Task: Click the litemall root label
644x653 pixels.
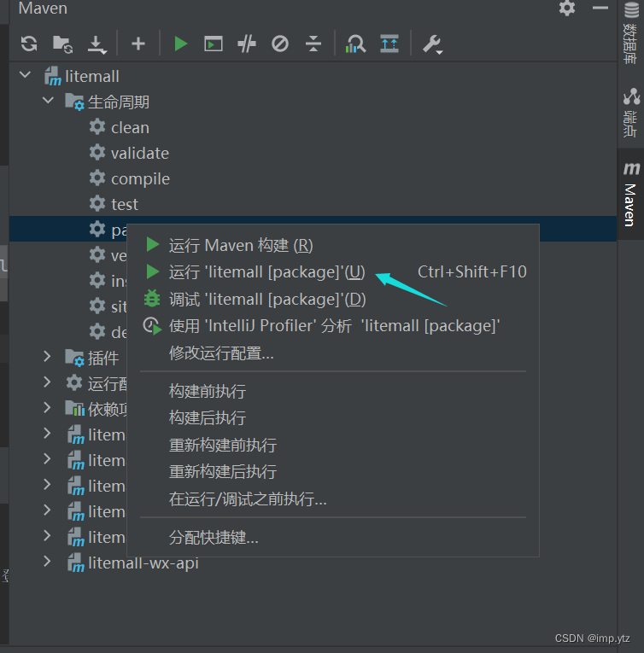Action: point(92,77)
